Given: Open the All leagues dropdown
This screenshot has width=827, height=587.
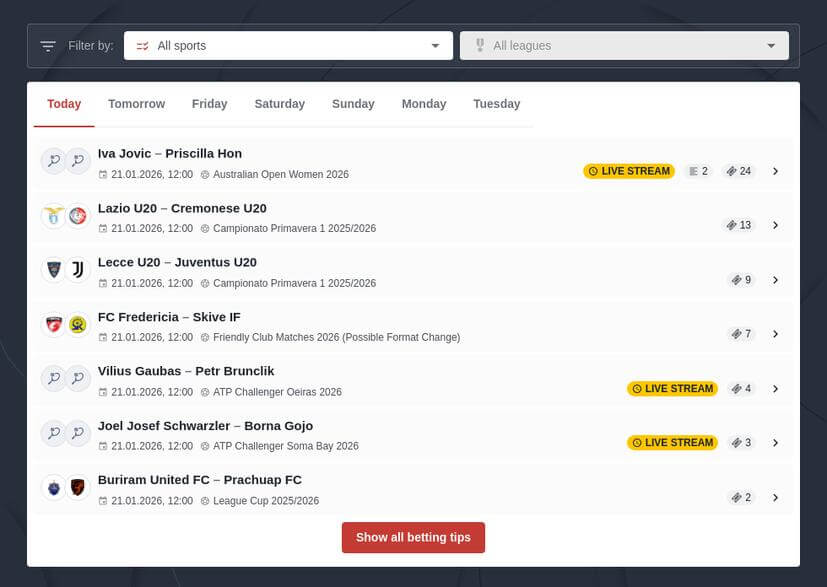Looking at the screenshot, I should point(623,45).
